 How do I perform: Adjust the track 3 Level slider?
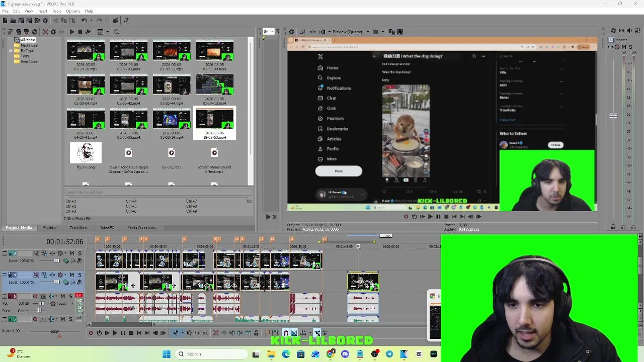[56, 260]
